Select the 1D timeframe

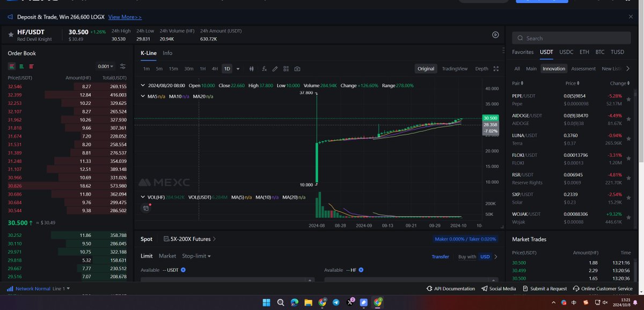(227, 69)
